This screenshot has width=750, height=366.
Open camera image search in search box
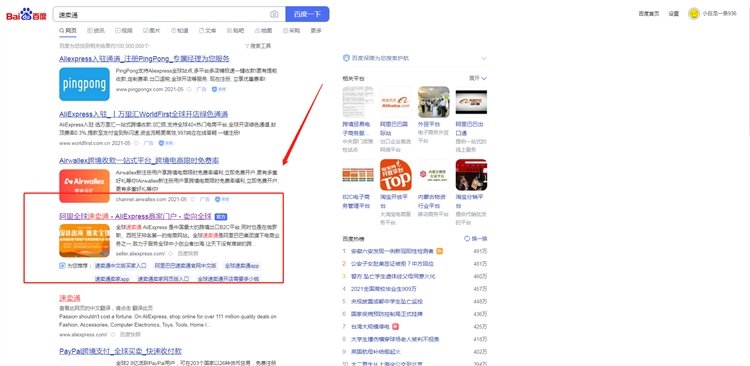(274, 14)
